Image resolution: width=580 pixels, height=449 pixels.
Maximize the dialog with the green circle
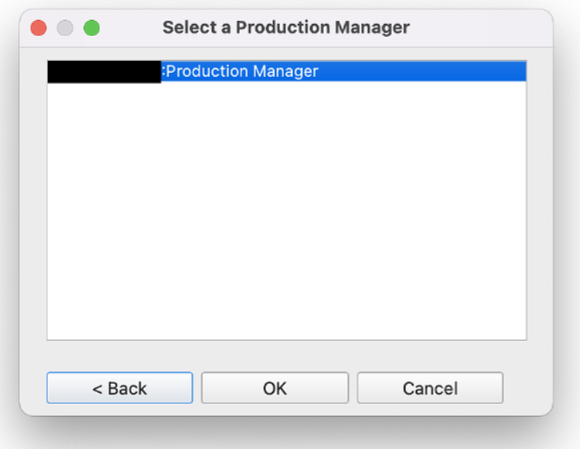coord(92,28)
